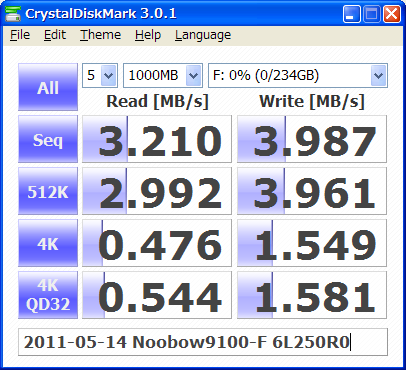The height and width of the screenshot is (370, 406).
Task: Start the 4K benchmark test
Action: click(x=48, y=243)
